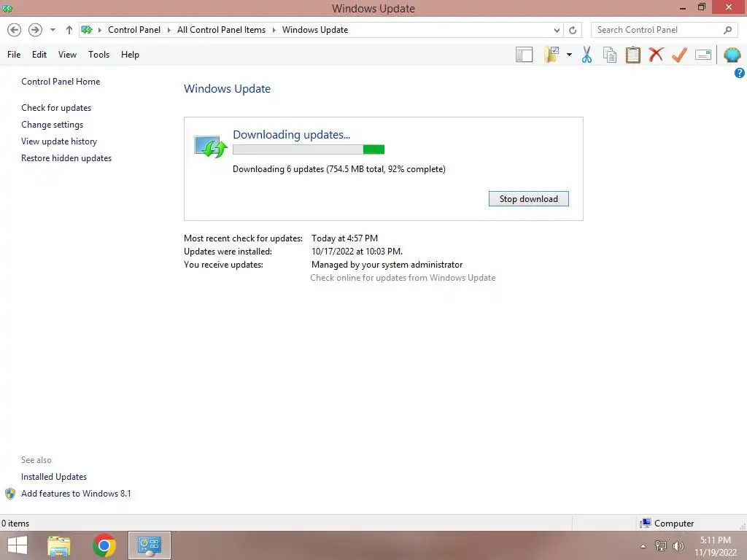Select All Control Panel Items breadcrumb

(x=221, y=29)
